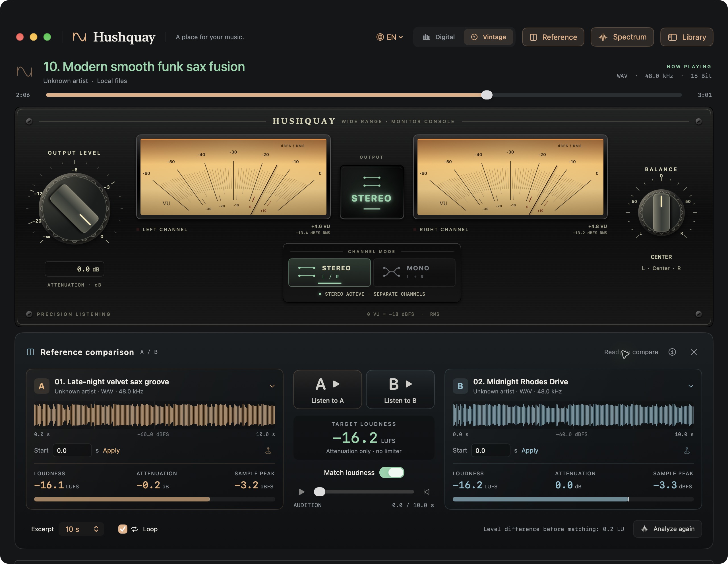Show the reference comparison info icon
Image resolution: width=728 pixels, height=564 pixels.
tap(672, 352)
